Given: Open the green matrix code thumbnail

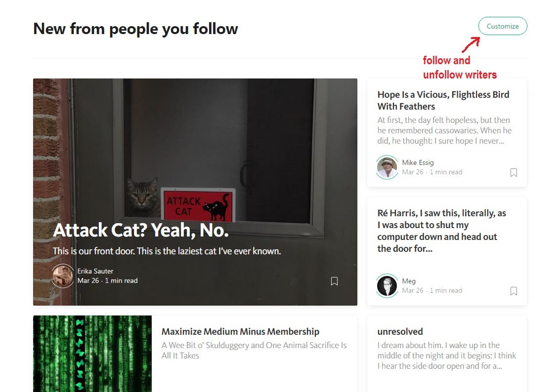Looking at the screenshot, I should (x=92, y=353).
